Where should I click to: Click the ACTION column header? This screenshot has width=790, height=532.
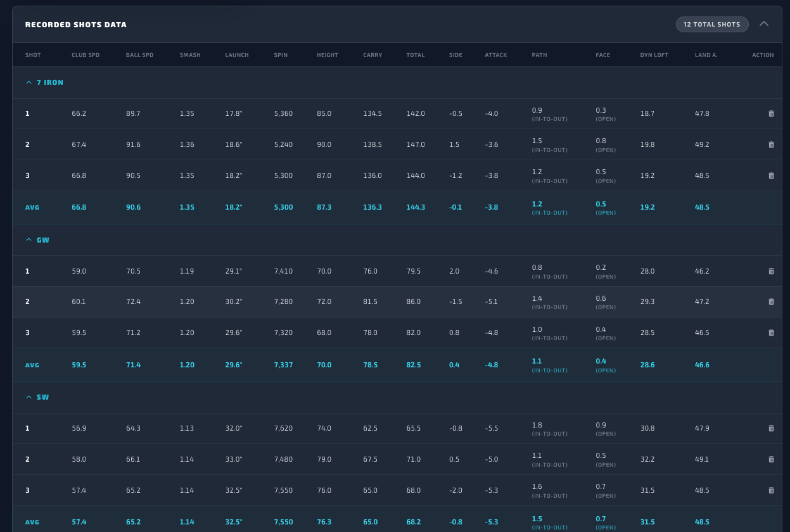pos(763,55)
